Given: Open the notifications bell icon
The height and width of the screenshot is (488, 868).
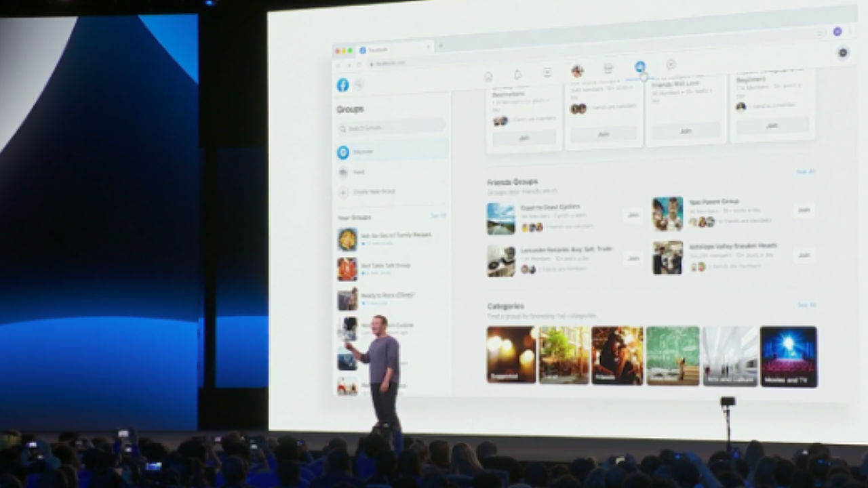Looking at the screenshot, I should pos(519,75).
